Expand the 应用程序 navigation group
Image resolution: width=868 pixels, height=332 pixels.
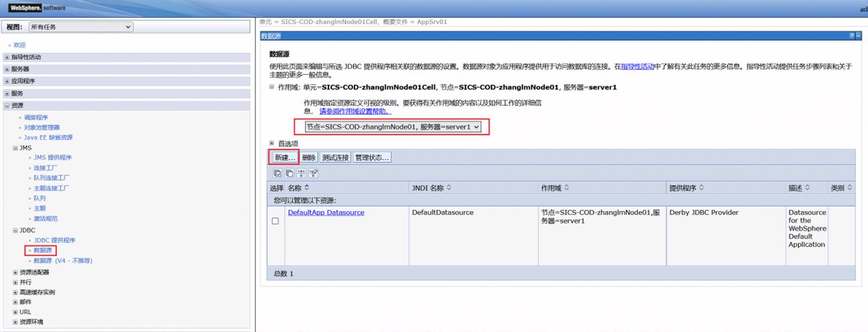pos(7,81)
